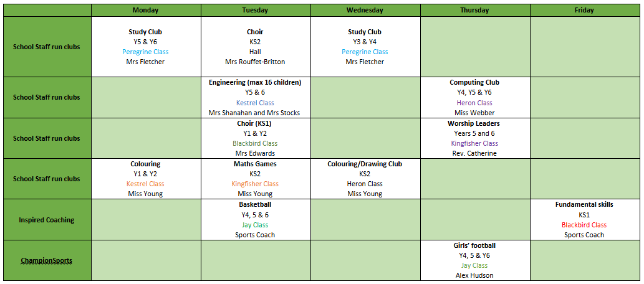644x284 pixels.
Task: Select the Girls' football club title
Action: coord(474,245)
